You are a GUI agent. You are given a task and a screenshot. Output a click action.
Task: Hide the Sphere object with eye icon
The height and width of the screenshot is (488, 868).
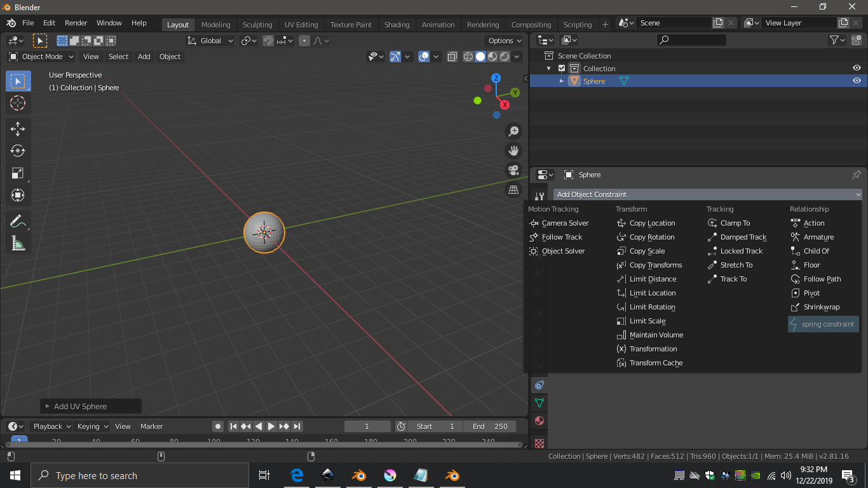[857, 81]
